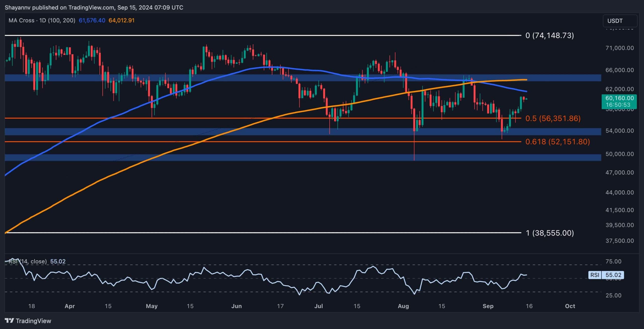
Task: Click the Aug label on time axis
Action: tap(403, 306)
